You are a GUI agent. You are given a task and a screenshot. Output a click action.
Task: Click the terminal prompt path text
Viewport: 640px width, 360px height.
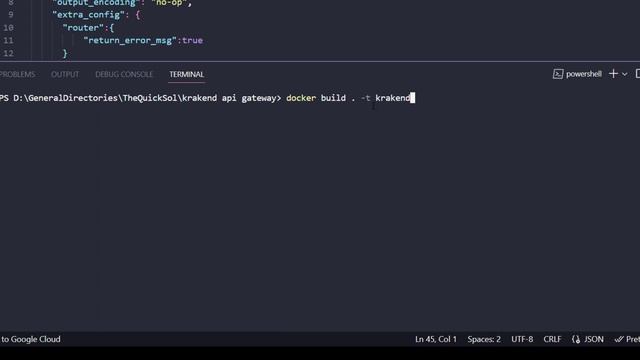coord(140,98)
